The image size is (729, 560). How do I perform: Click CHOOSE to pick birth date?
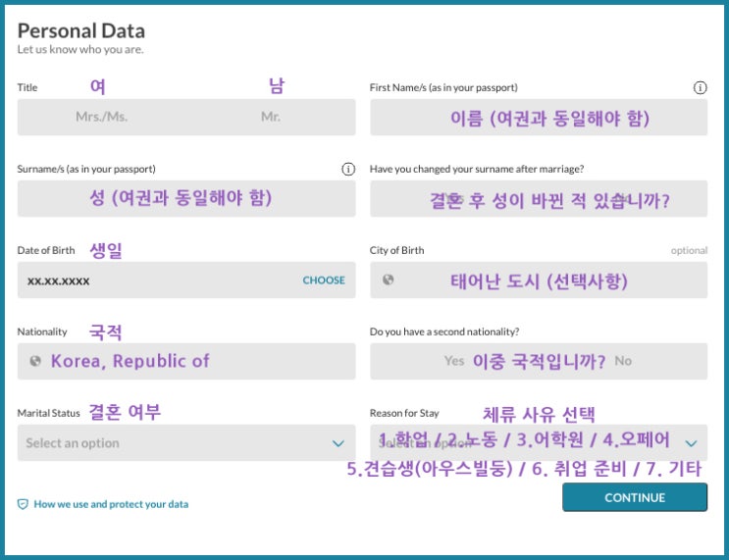324,280
